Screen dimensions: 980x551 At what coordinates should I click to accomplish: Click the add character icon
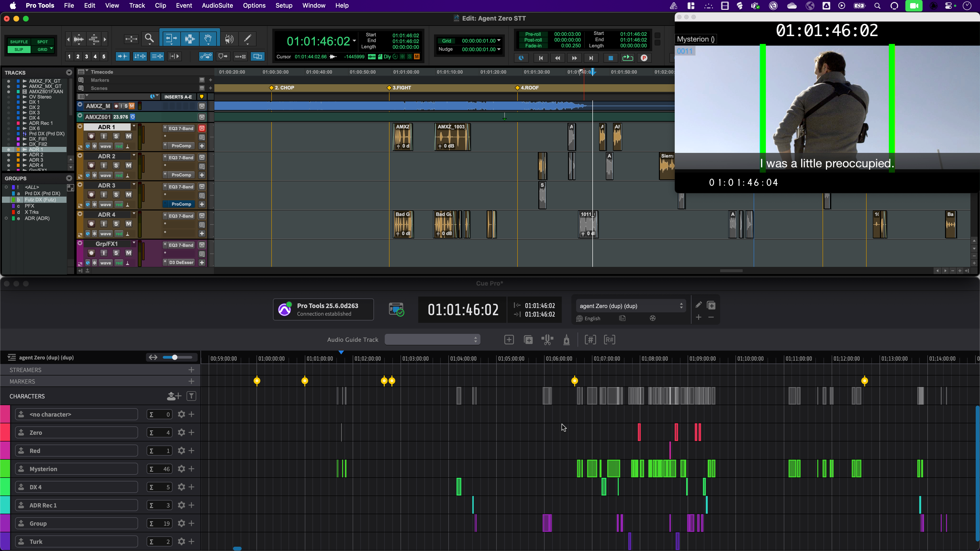pos(174,396)
